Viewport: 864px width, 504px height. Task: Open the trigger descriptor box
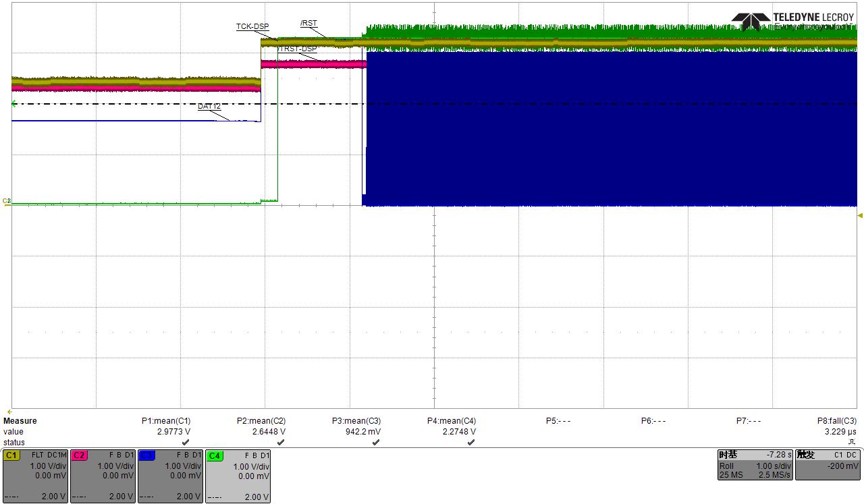[828, 465]
